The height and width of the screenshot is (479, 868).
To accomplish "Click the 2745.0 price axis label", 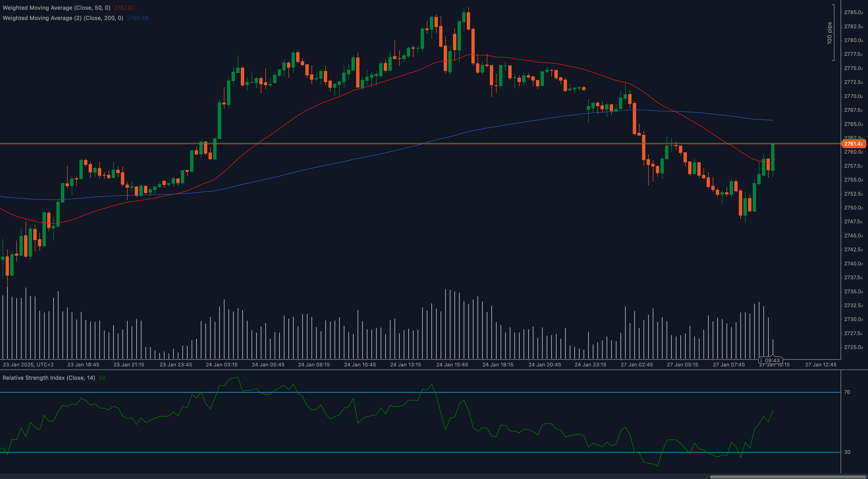I will coord(853,236).
